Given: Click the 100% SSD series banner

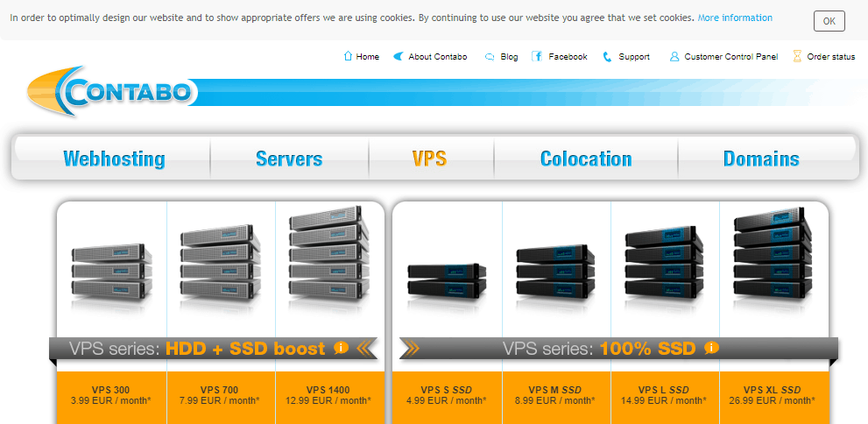Looking at the screenshot, I should (618, 348).
